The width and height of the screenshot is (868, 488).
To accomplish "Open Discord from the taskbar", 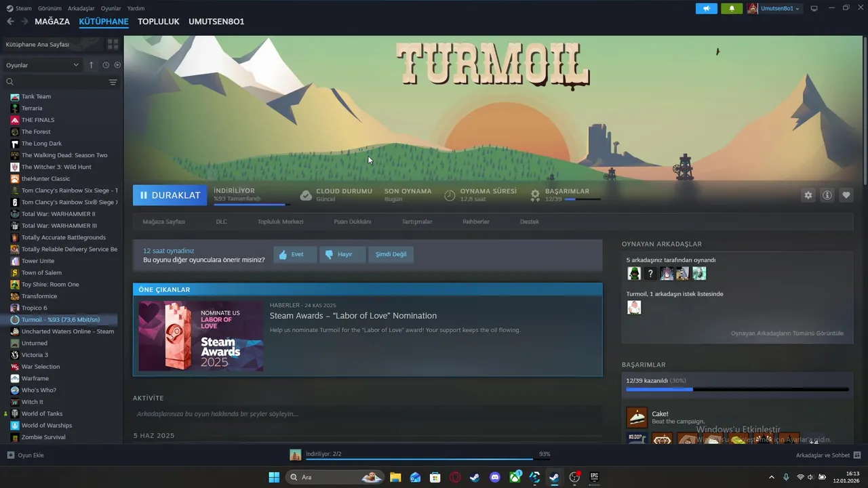I will point(495,477).
